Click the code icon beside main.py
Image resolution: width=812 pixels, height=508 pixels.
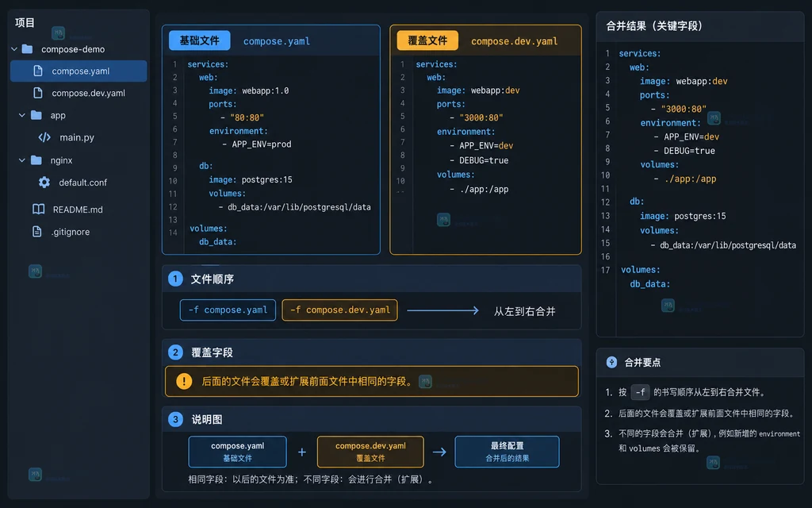click(44, 137)
